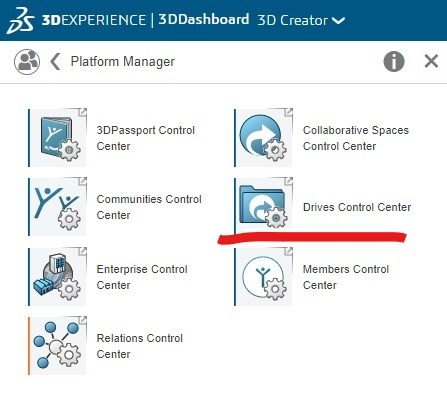Open the Communities Control Center icon

click(58, 207)
